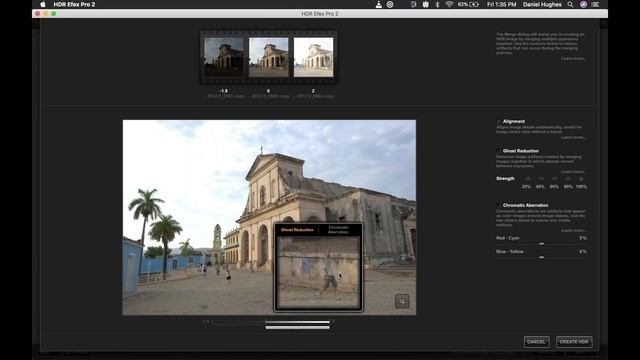Open Learn more under Alignment
Viewport: 640px width, 360px height.
[573, 138]
